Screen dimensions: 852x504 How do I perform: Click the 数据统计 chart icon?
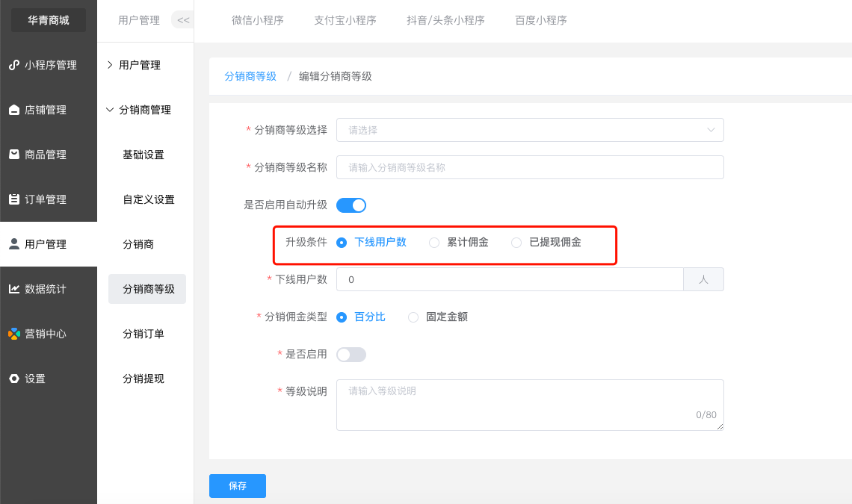click(x=13, y=289)
